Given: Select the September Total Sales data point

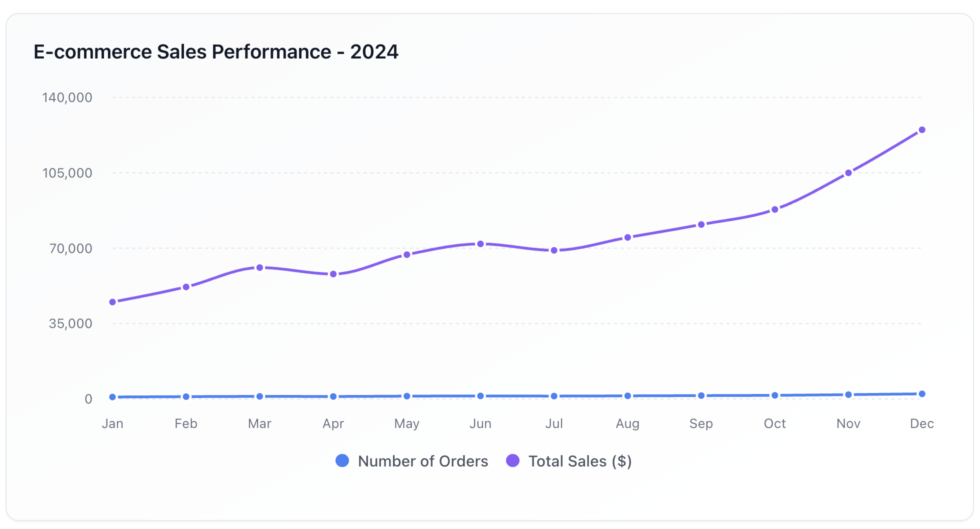Looking at the screenshot, I should (x=701, y=224).
